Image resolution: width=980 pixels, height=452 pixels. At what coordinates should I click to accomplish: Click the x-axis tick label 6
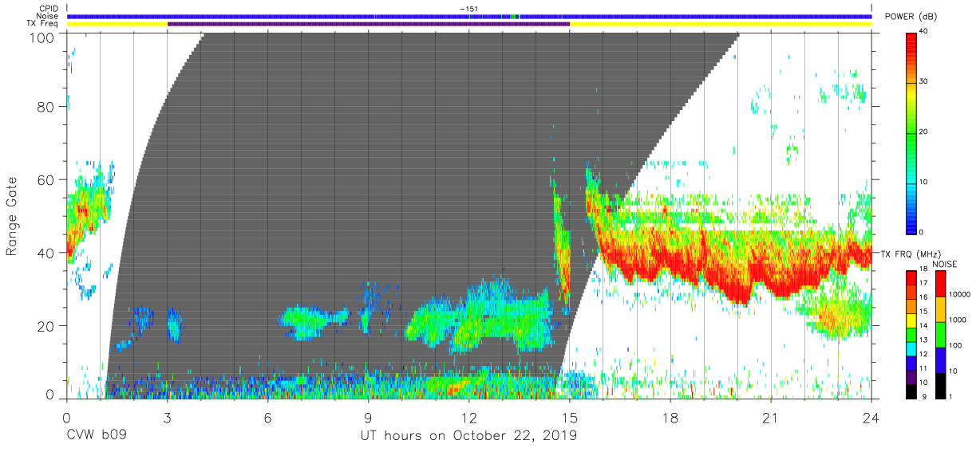click(x=267, y=418)
